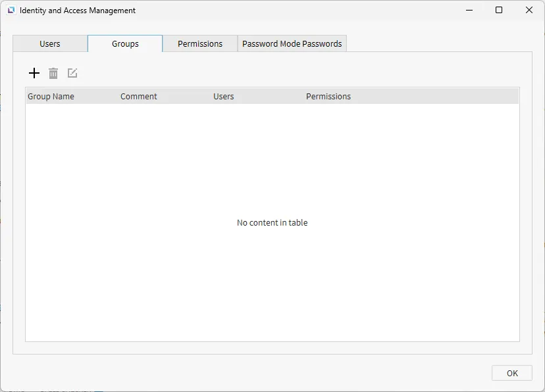Maximize the Identity and Access Management window
This screenshot has height=392, width=545.
tap(499, 11)
